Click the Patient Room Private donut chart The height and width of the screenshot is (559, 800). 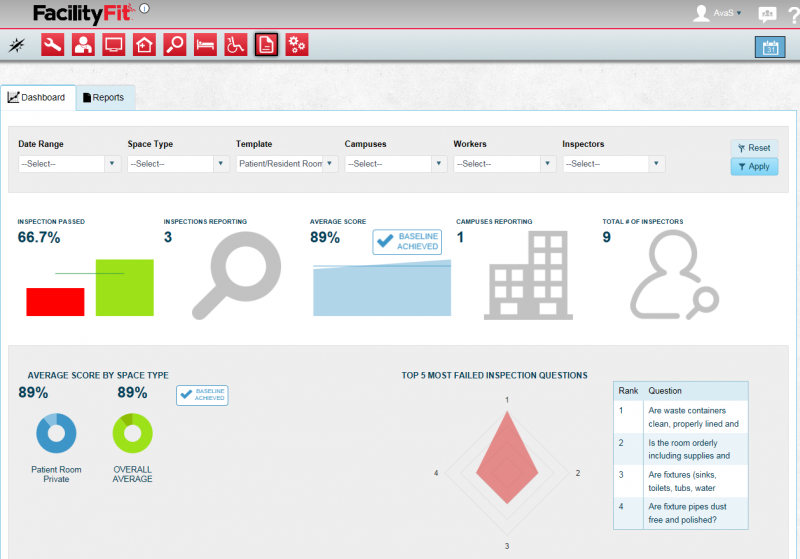point(56,434)
